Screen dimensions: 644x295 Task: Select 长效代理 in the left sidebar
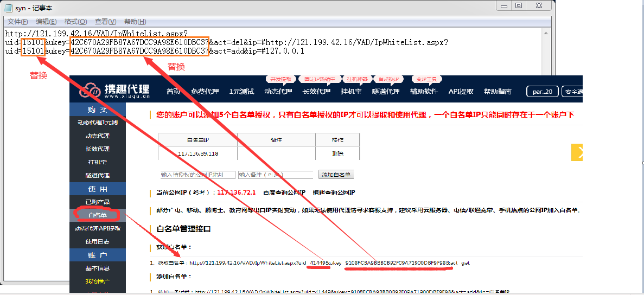(97, 149)
